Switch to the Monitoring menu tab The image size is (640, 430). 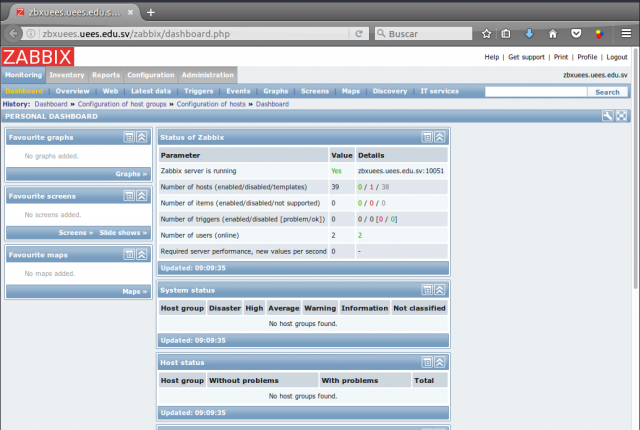coord(23,75)
